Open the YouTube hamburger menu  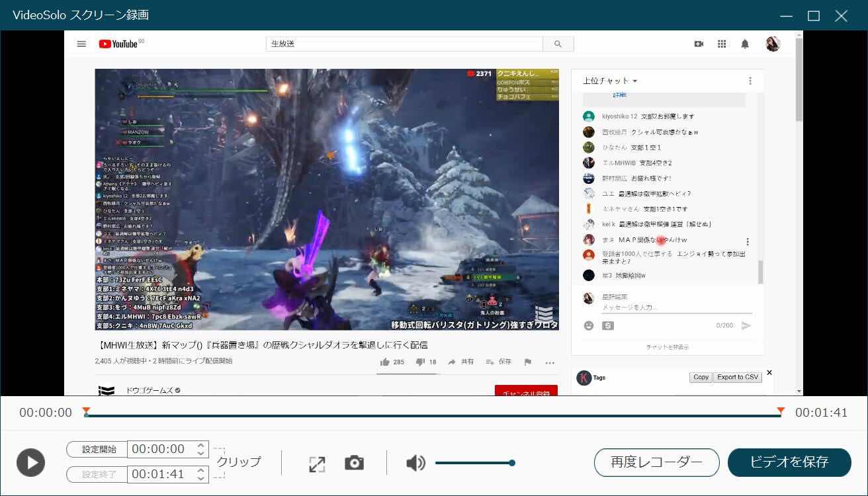(81, 44)
